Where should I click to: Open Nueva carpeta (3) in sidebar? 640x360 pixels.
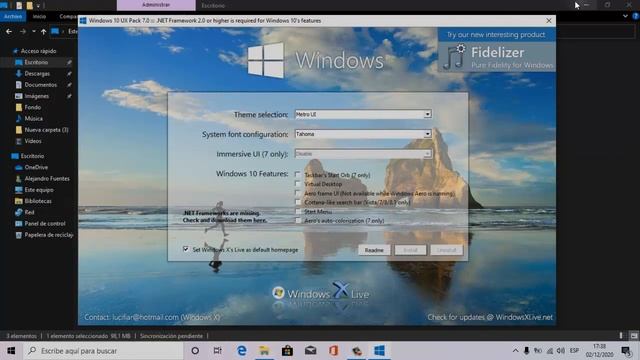coord(46,129)
